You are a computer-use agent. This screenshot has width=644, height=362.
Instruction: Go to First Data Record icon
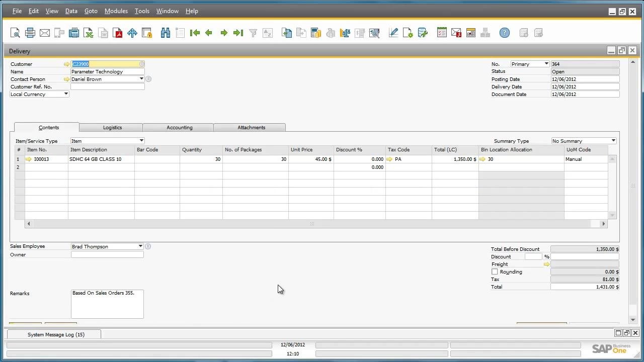195,33
